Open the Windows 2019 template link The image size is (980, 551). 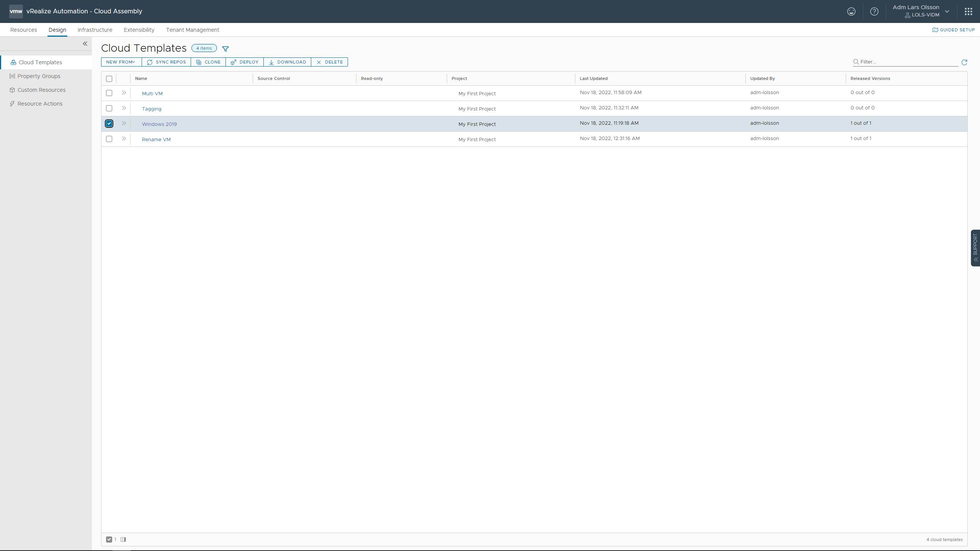click(x=159, y=124)
